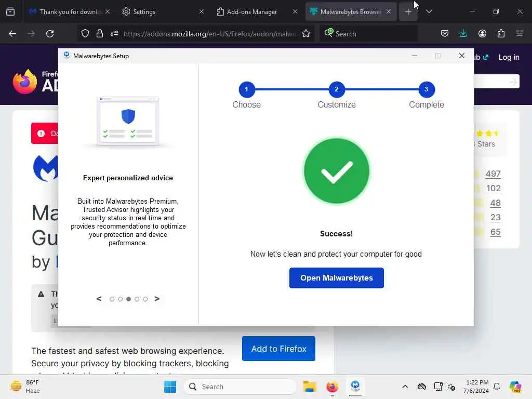Open weather widget showing 86°F Haze
The image size is (532, 399).
[x=25, y=387]
